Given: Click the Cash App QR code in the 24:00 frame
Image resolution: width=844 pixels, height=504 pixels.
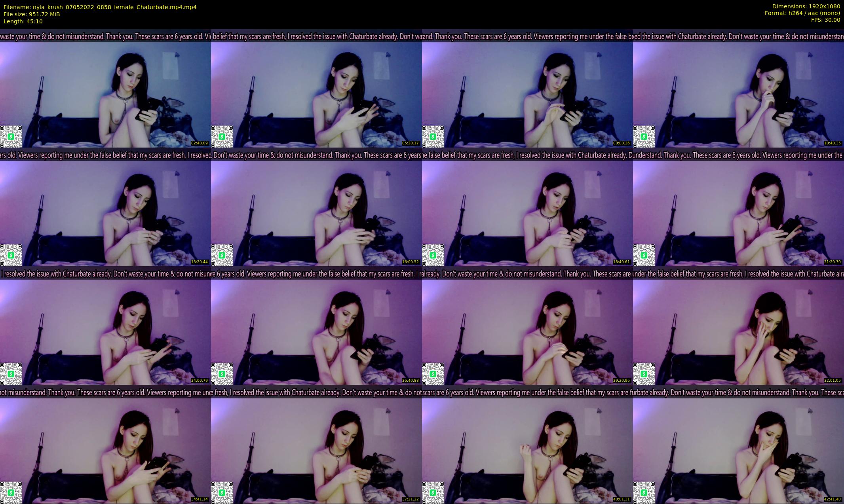Looking at the screenshot, I should click(11, 373).
